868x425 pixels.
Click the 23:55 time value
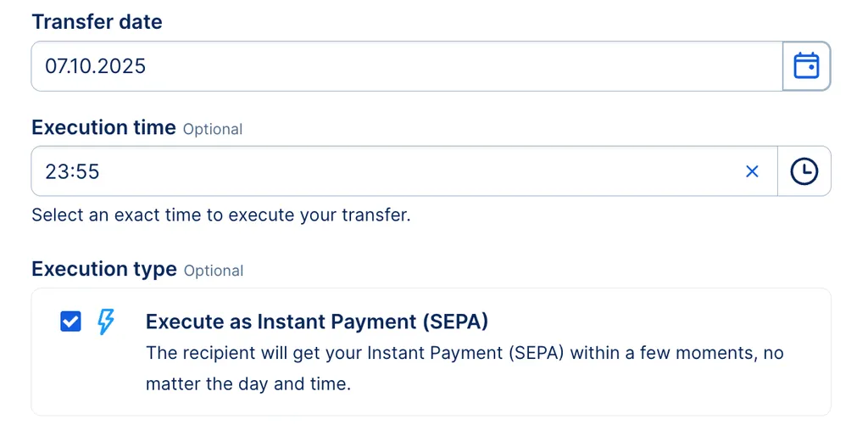pyautogui.click(x=73, y=172)
